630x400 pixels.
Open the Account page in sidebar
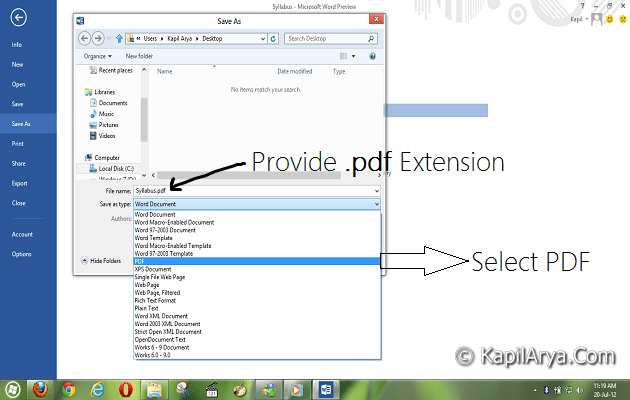click(x=28, y=234)
